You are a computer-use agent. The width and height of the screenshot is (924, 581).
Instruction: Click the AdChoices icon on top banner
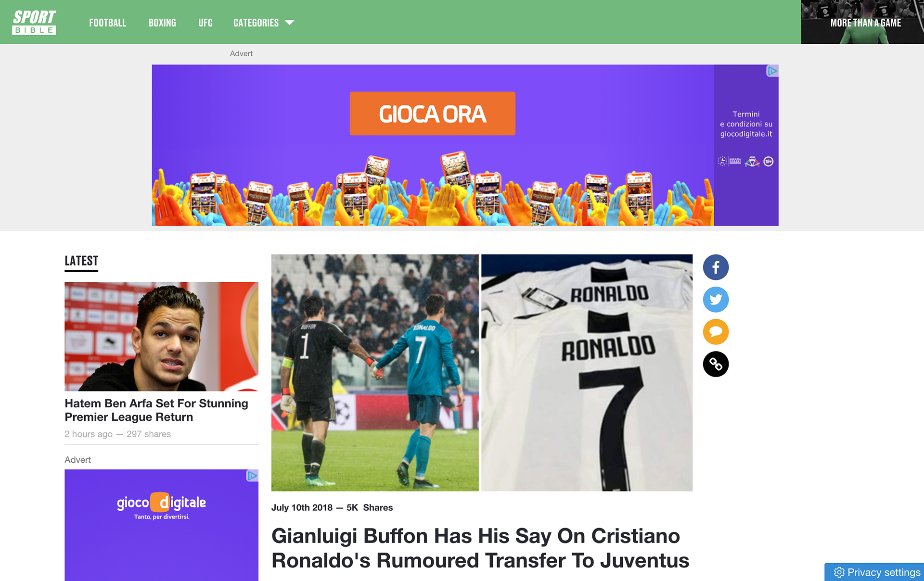point(772,71)
